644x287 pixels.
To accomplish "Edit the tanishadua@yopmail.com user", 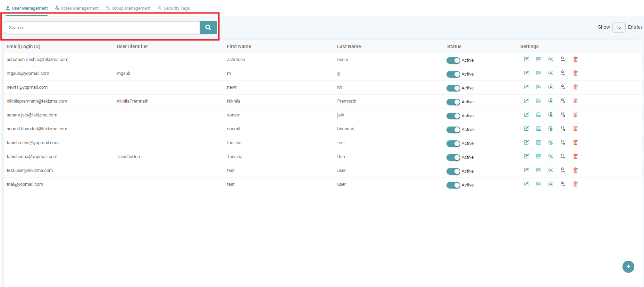I will click(526, 156).
